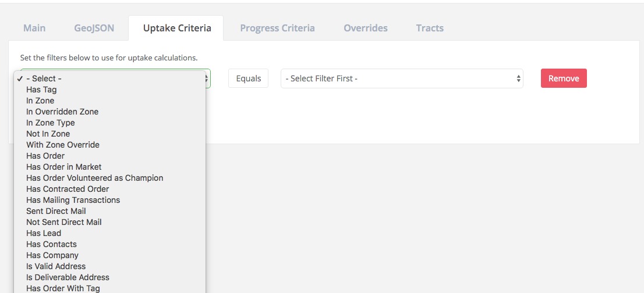This screenshot has height=293, width=644.
Task: Select the Not In Zone option
Action: coord(48,134)
